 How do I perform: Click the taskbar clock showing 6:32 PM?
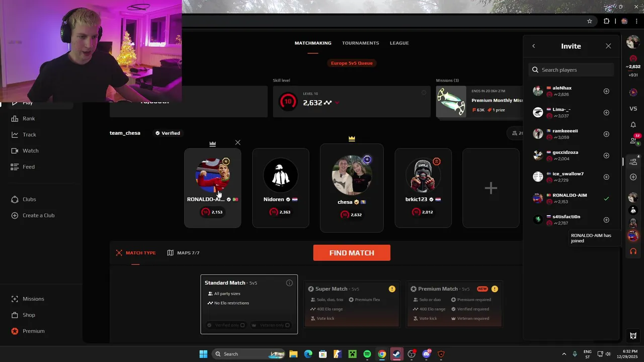pyautogui.click(x=629, y=354)
